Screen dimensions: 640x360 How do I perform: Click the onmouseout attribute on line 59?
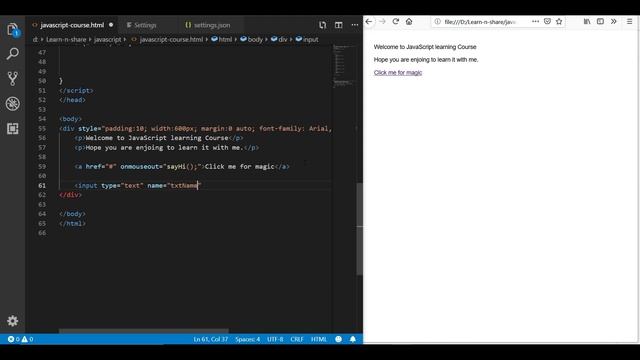coord(139,167)
